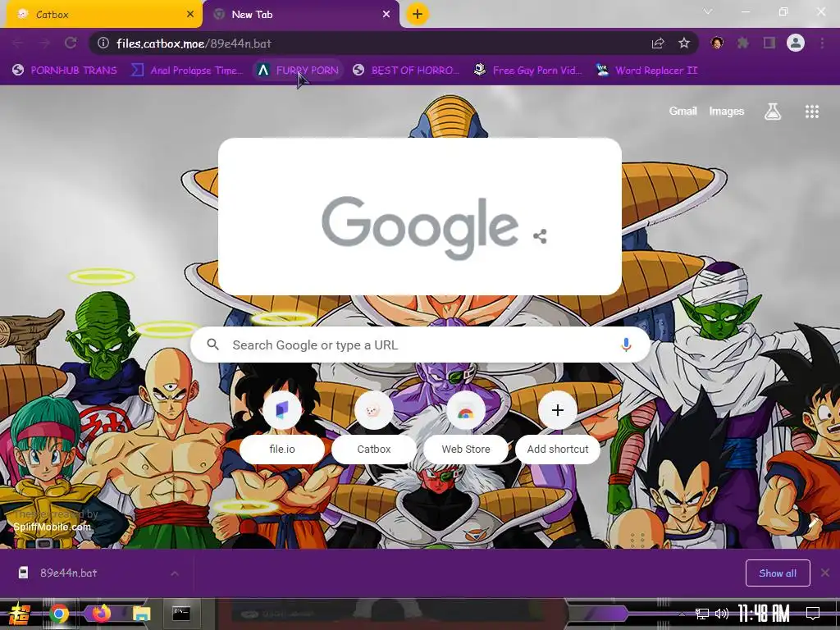
Task: Click the forward navigation arrow
Action: click(x=44, y=43)
